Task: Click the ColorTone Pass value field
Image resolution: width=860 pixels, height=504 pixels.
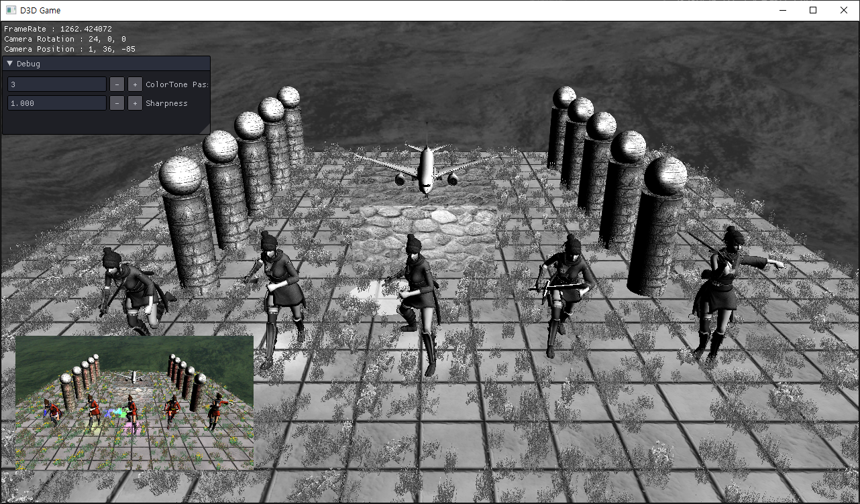Action: (x=57, y=84)
